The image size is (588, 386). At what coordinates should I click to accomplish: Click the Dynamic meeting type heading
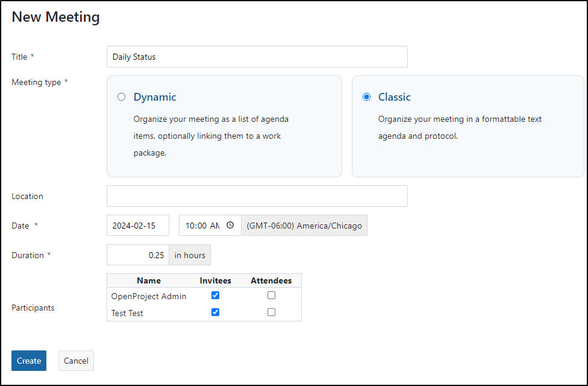point(155,97)
